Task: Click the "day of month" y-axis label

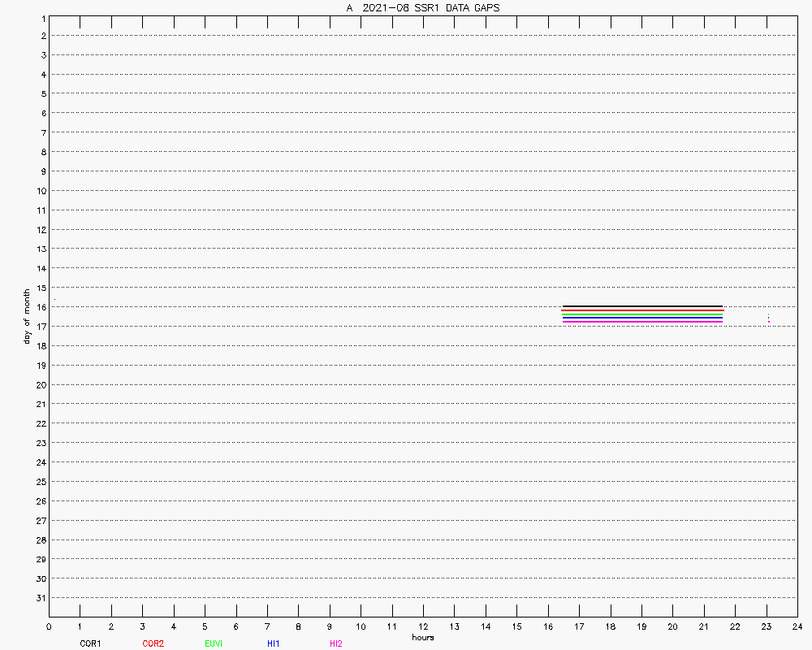Action: [27, 316]
